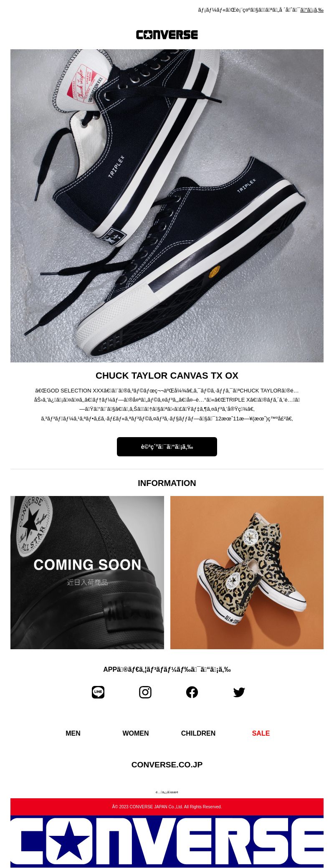
Task: Click the main black Triple X sneaker photo
Action: [x=167, y=206]
